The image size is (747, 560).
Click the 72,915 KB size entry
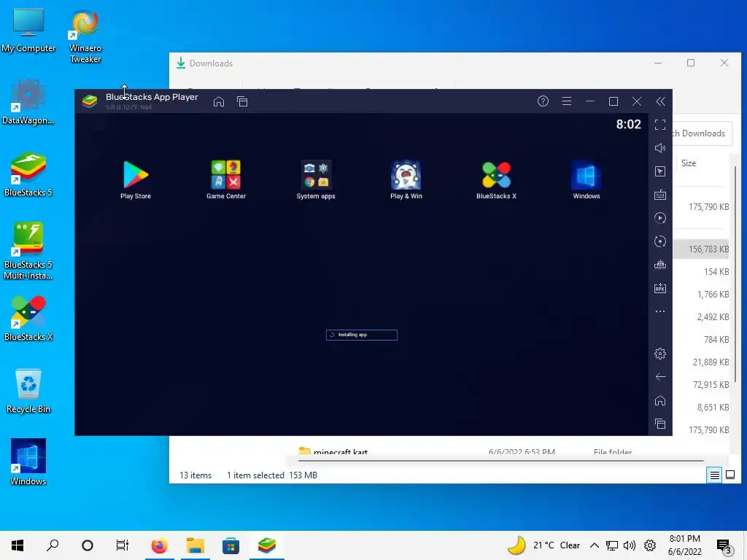tap(711, 385)
